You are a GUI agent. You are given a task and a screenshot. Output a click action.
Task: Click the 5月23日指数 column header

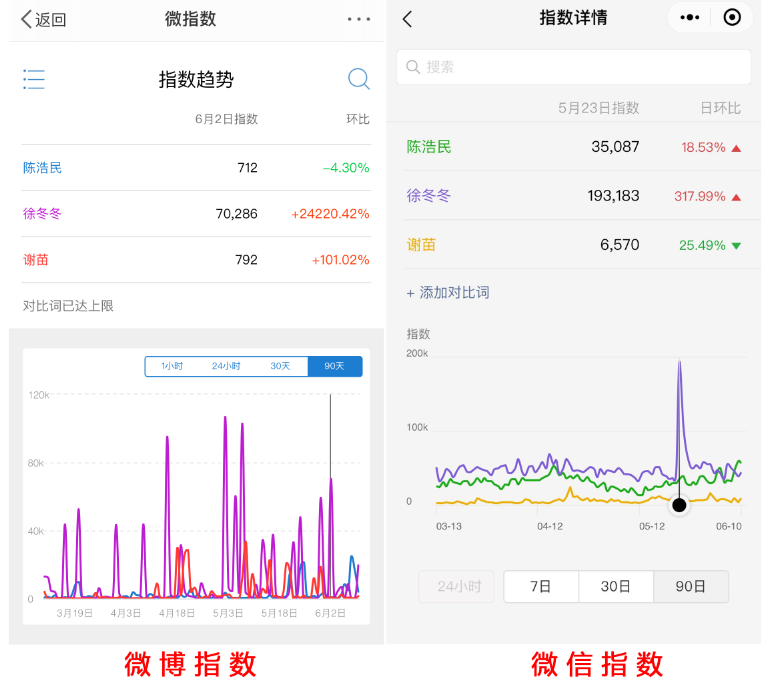[x=599, y=108]
